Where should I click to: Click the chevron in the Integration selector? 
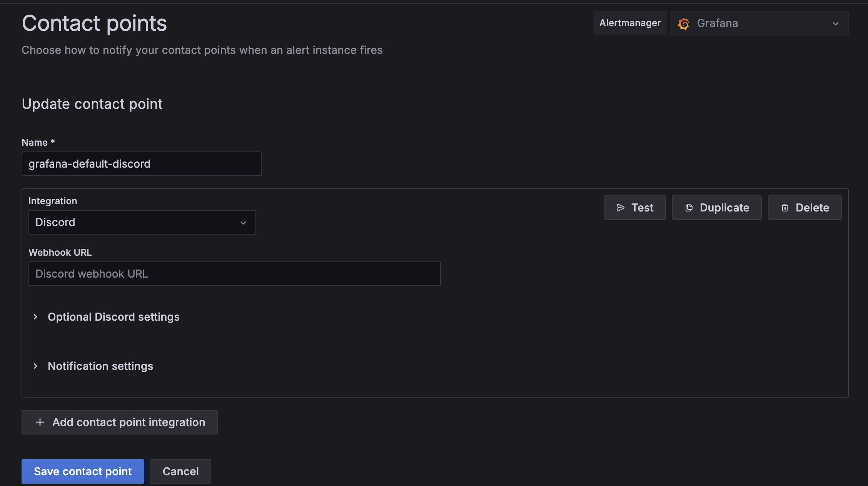[243, 223]
